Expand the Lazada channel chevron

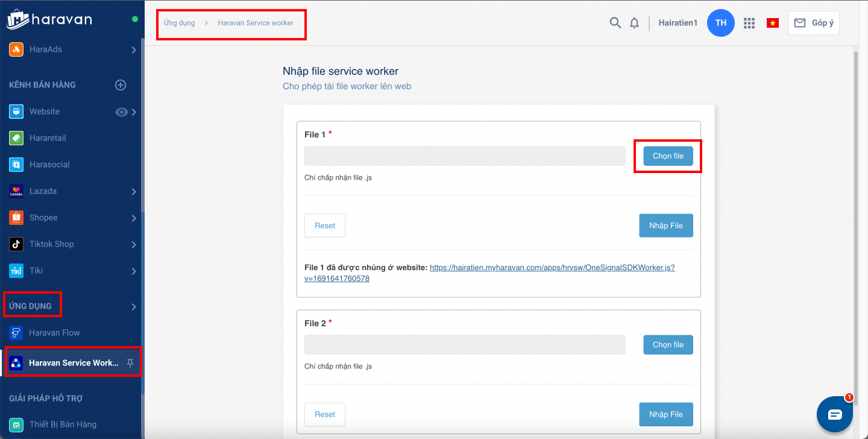click(x=134, y=192)
